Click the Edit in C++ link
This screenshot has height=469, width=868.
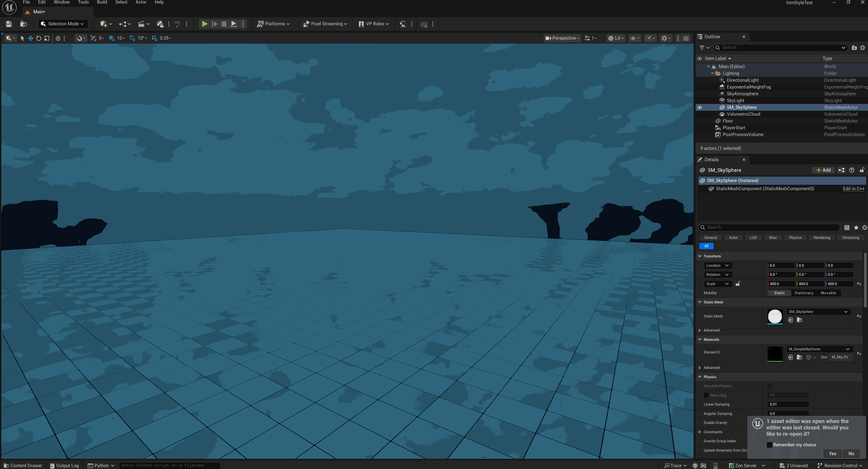[853, 189]
